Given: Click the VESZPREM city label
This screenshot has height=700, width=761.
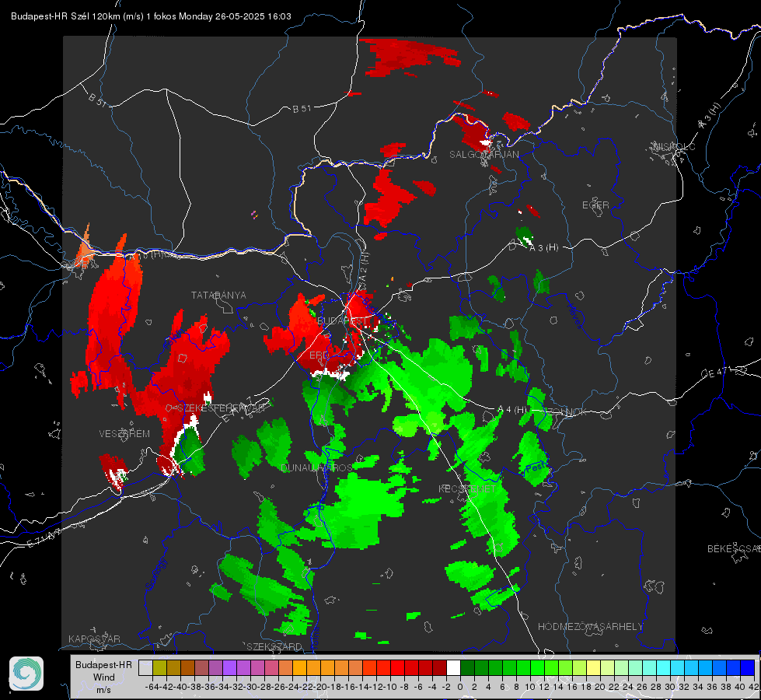Looking at the screenshot, I should [124, 434].
